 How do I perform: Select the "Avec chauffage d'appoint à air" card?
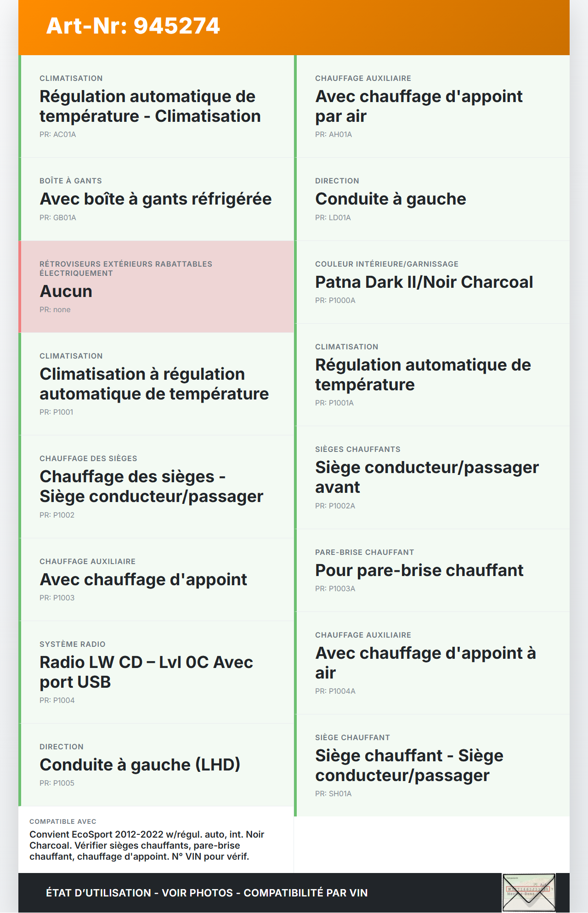(432, 662)
